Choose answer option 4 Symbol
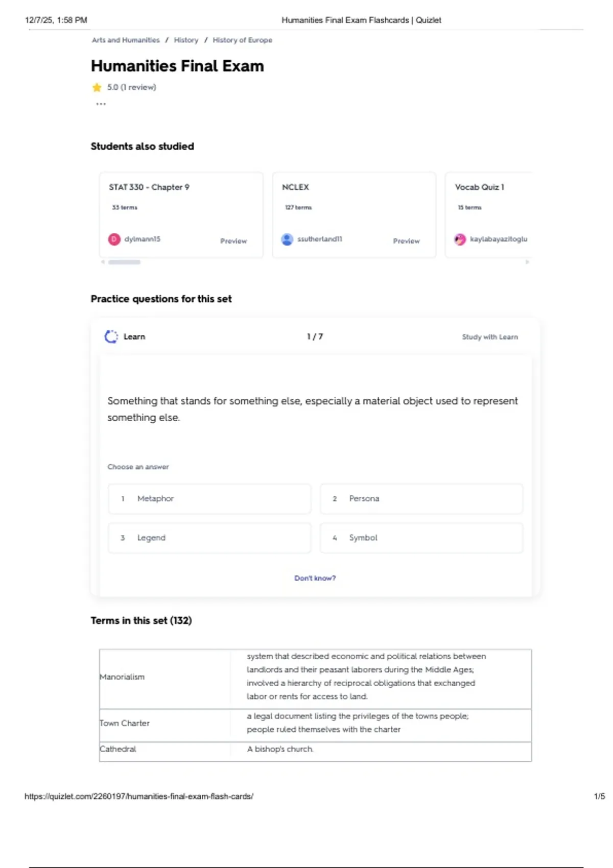 421,538
